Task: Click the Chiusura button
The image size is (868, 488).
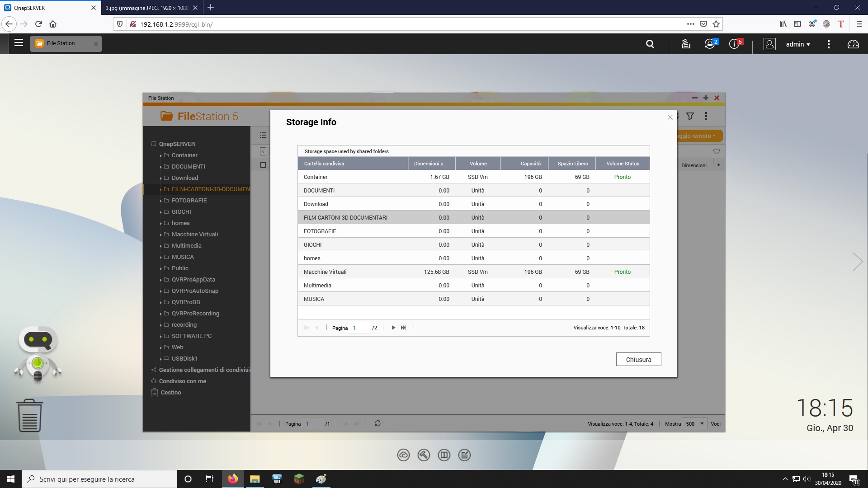Action: (638, 360)
